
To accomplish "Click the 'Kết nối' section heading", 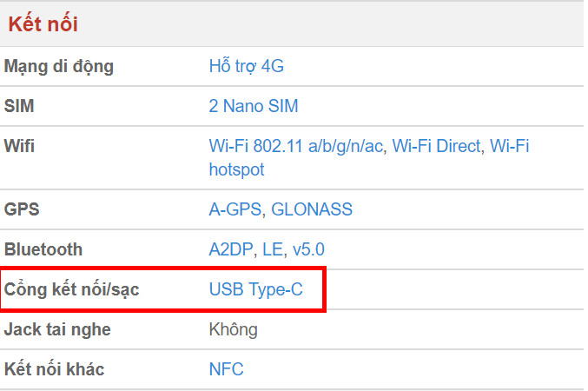I will pyautogui.click(x=43, y=23).
